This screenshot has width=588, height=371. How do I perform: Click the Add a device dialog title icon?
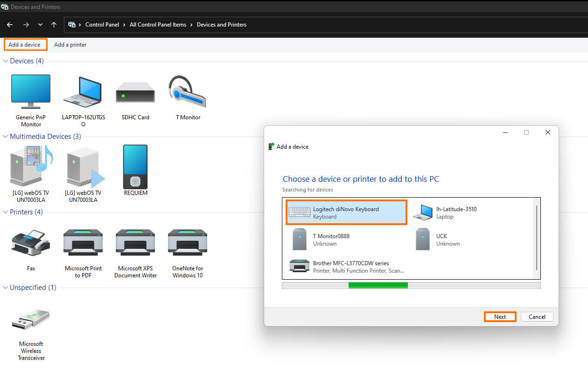tap(271, 146)
